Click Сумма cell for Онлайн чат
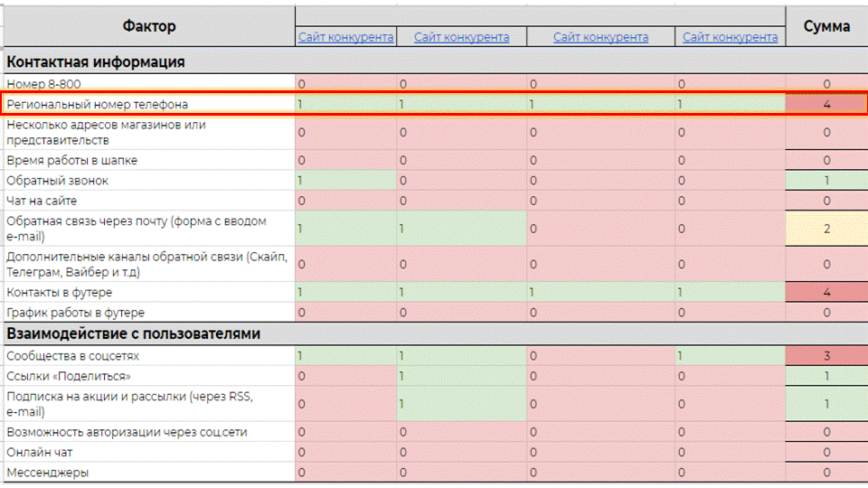This screenshot has height=488, width=868. (x=826, y=453)
